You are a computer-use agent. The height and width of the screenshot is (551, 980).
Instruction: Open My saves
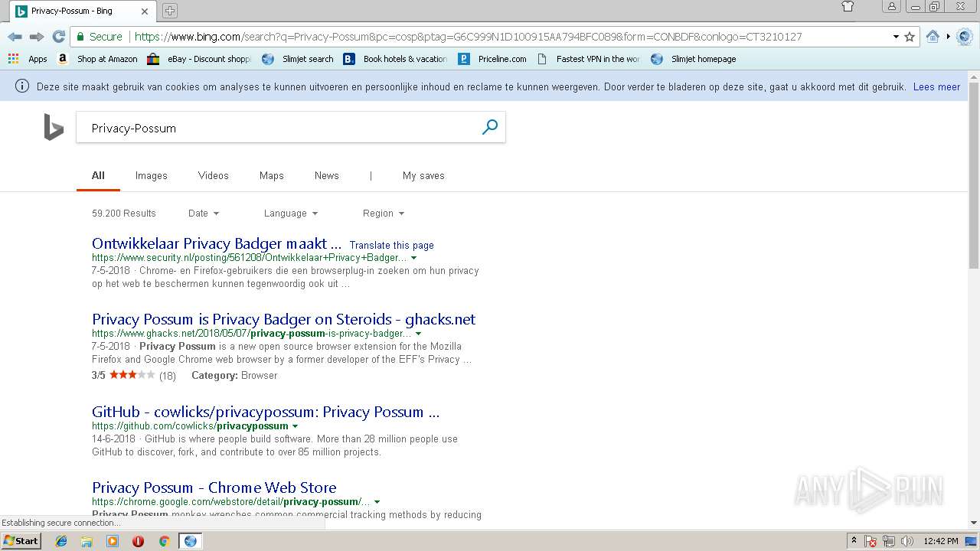[423, 175]
